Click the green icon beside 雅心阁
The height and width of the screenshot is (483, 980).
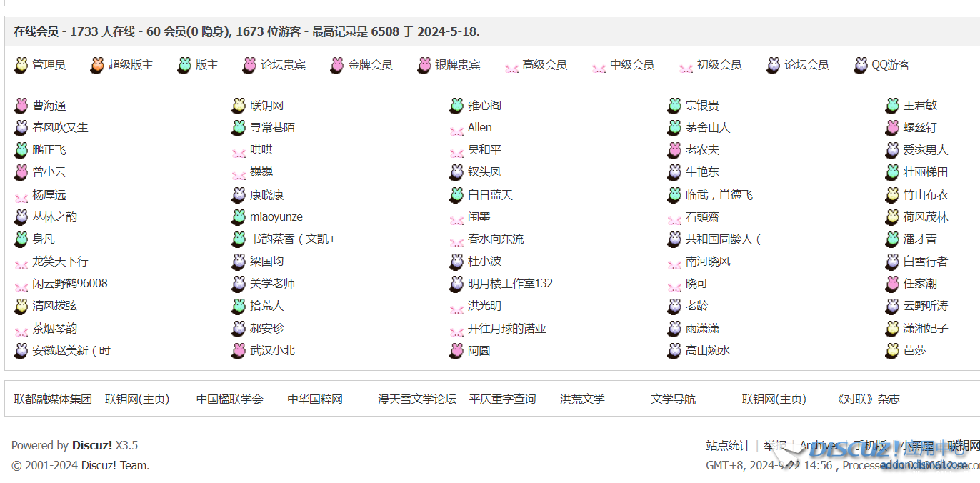point(456,106)
